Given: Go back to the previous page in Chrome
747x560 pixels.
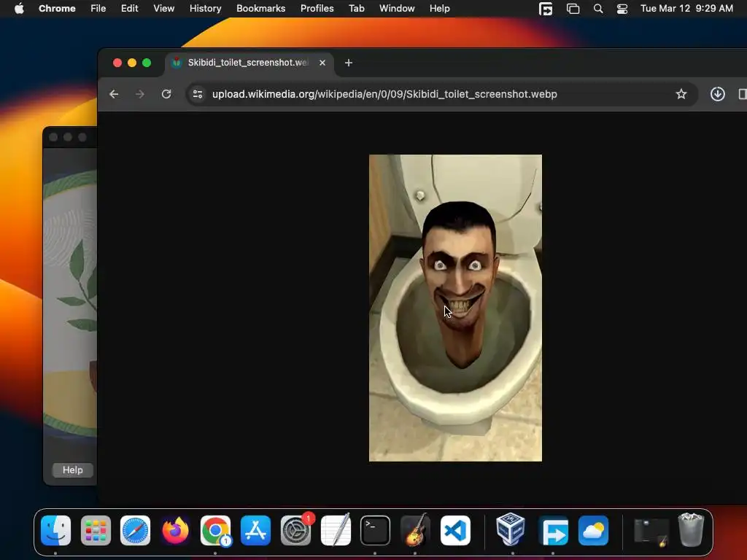Looking at the screenshot, I should tap(114, 94).
